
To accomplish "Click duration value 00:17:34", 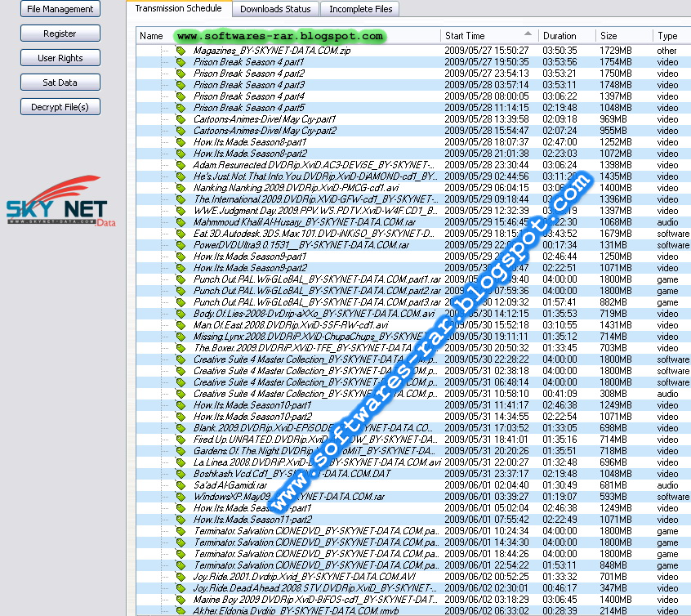I will point(559,246).
